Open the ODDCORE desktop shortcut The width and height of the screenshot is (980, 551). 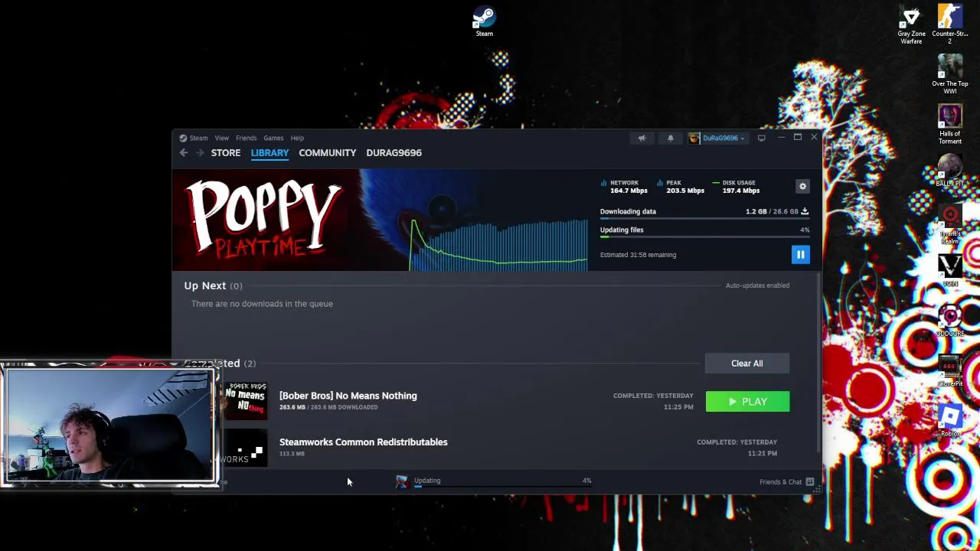[x=950, y=321]
